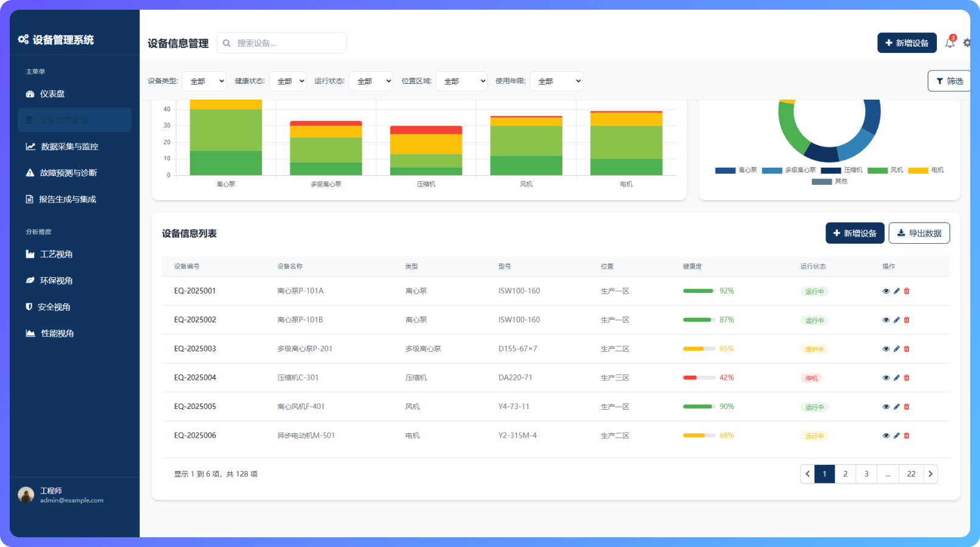Delete device EQ-2025002 with trash icon

coord(906,320)
